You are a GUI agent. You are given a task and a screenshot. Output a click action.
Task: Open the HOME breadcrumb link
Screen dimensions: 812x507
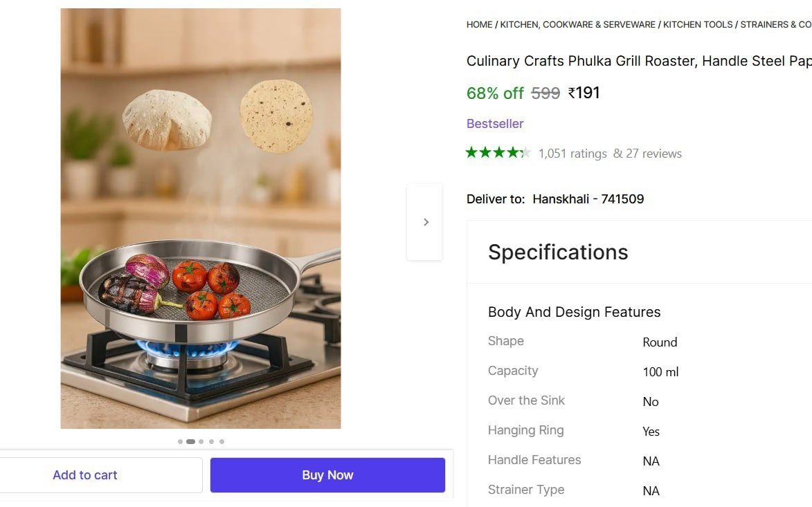[x=480, y=24]
